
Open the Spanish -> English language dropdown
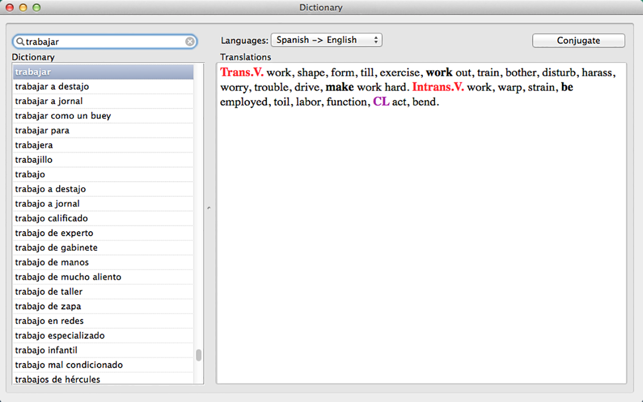coord(326,40)
